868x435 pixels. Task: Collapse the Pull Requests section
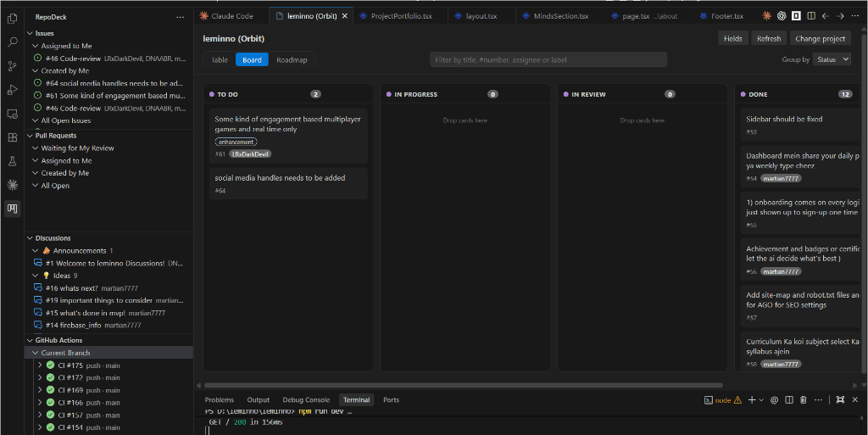30,136
